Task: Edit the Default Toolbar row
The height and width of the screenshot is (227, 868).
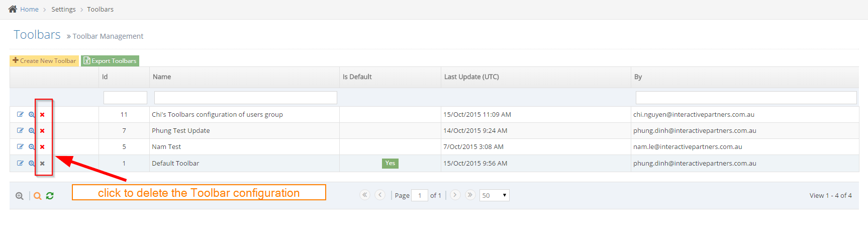Action: coord(20,163)
